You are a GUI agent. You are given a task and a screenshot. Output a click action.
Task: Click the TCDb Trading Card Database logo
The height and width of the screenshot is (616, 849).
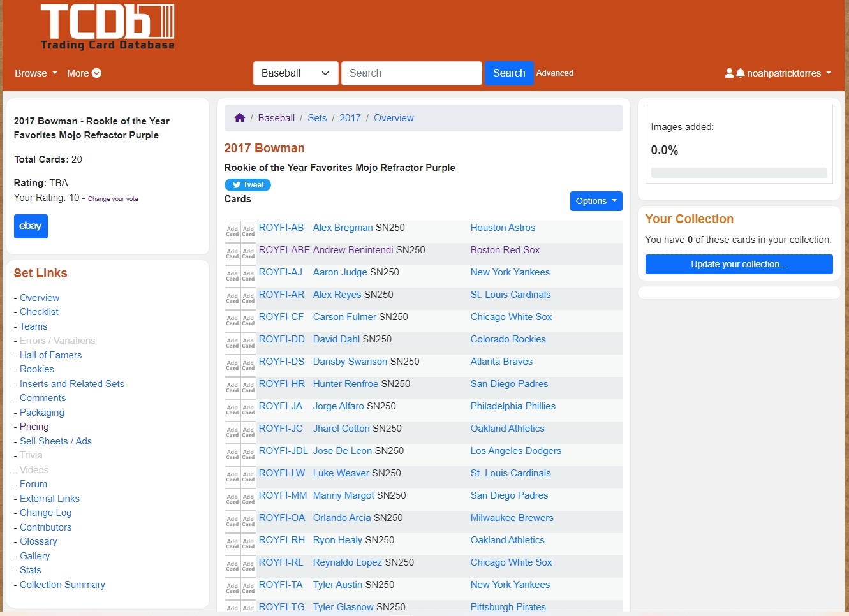[x=107, y=27]
